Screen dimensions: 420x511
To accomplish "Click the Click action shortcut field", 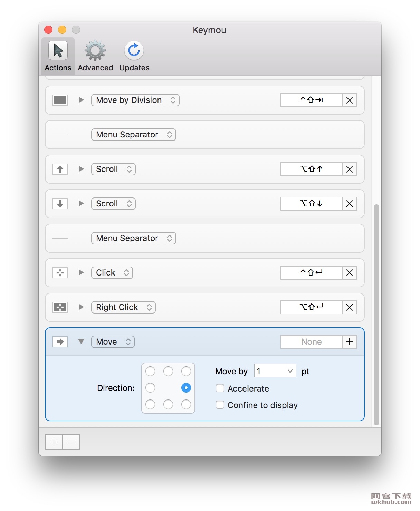I will pyautogui.click(x=312, y=273).
